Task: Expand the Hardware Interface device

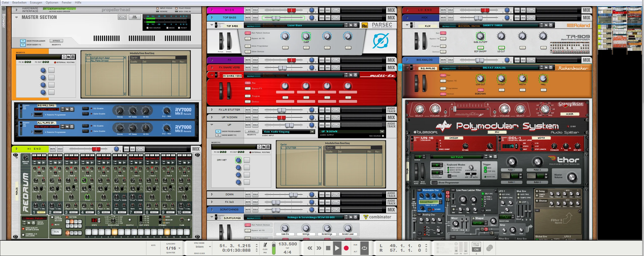Action: click(17, 10)
